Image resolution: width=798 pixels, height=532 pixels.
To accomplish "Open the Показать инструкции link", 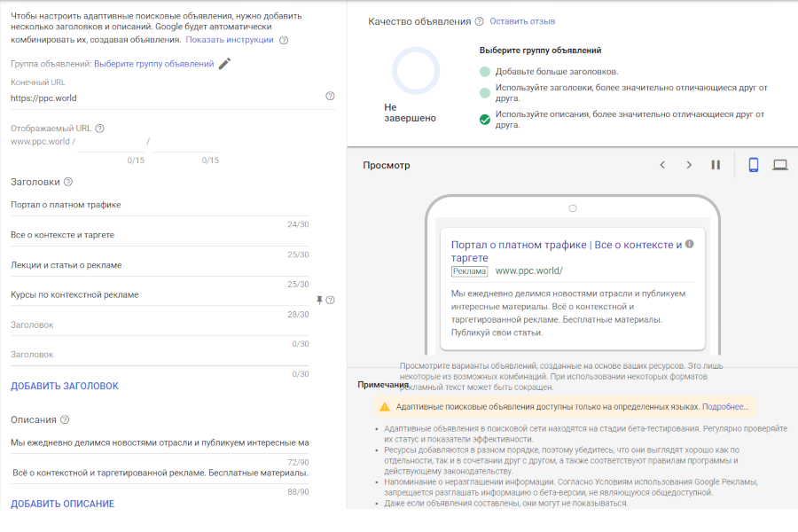I will 230,40.
